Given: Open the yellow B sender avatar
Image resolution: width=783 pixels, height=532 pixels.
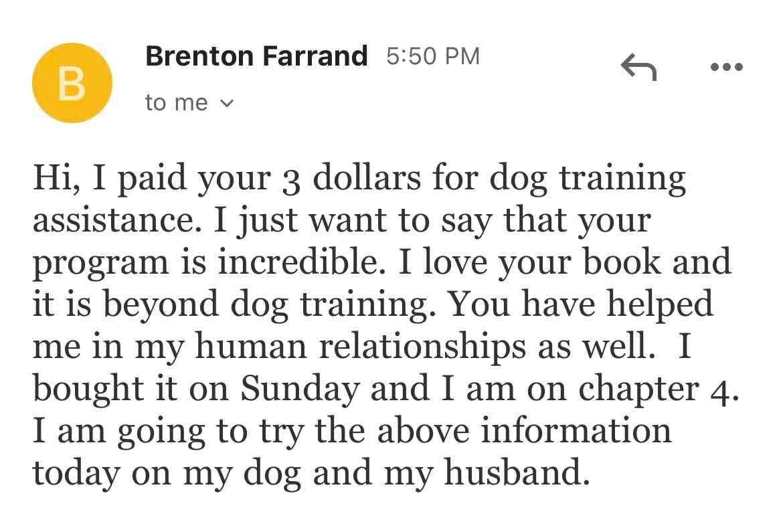Looking at the screenshot, I should pos(72,83).
